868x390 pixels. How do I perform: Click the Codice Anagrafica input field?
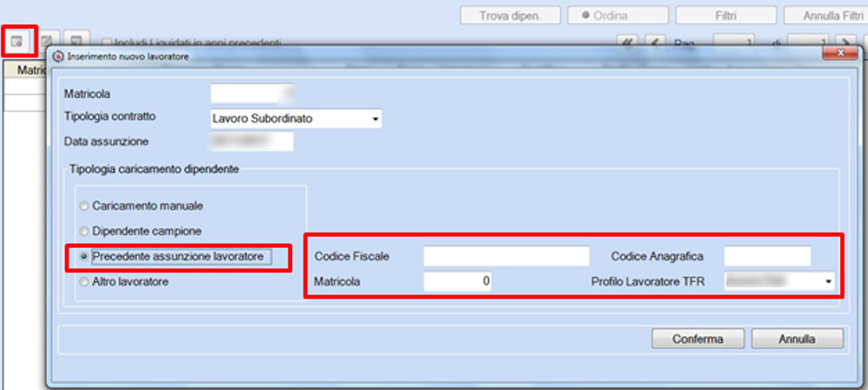(767, 256)
